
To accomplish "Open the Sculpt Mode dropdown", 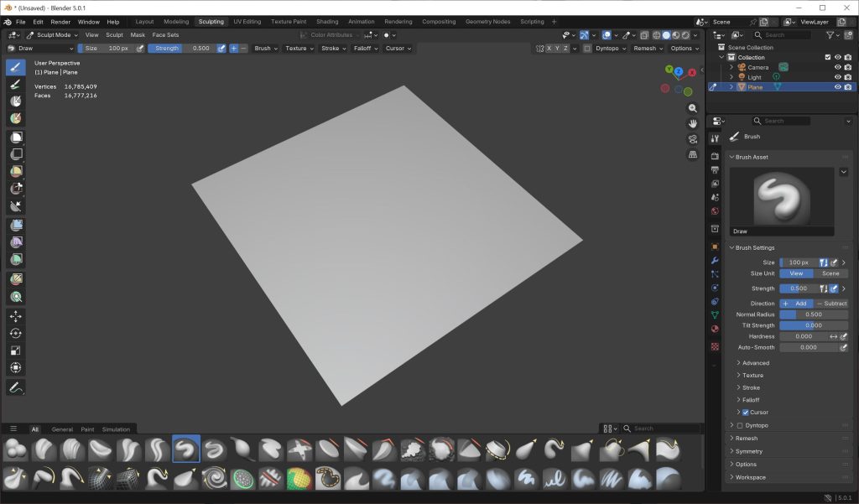I will click(52, 35).
